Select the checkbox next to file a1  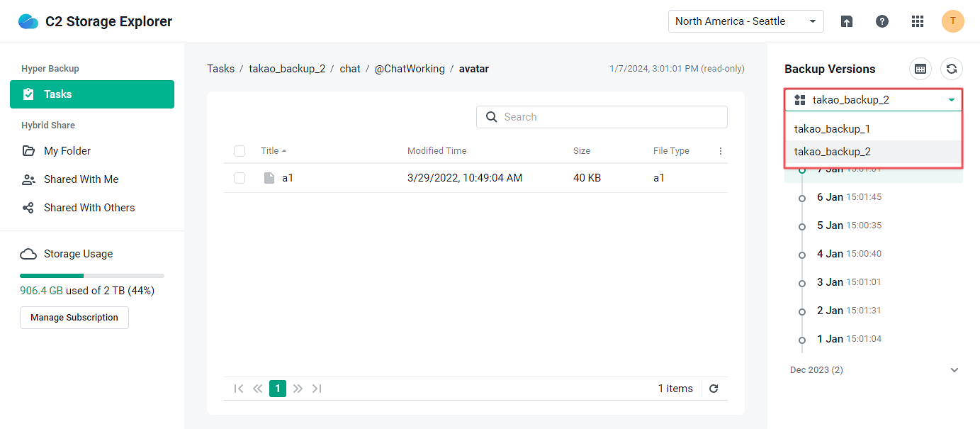239,177
